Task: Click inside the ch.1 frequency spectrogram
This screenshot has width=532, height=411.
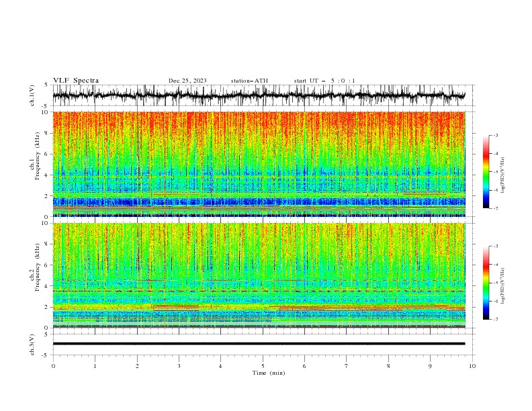Action: pyautogui.click(x=259, y=164)
